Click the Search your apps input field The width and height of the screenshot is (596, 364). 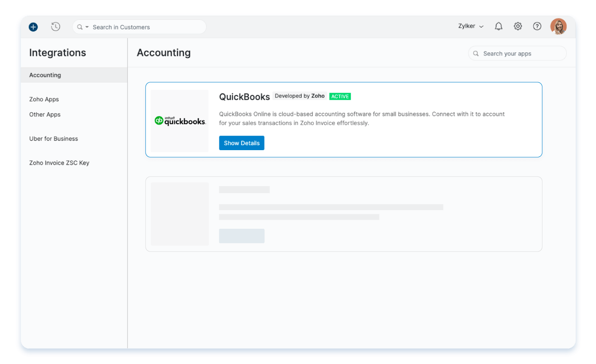(517, 53)
